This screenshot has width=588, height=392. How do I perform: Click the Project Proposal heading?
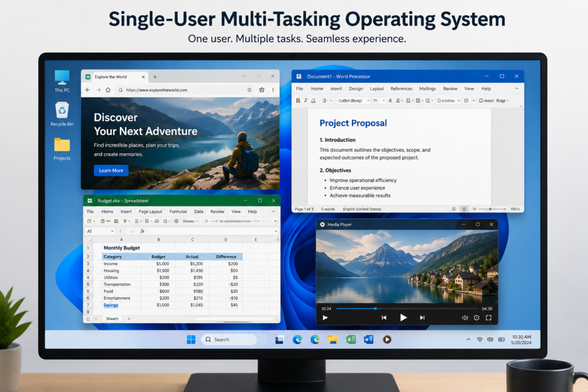(x=353, y=123)
